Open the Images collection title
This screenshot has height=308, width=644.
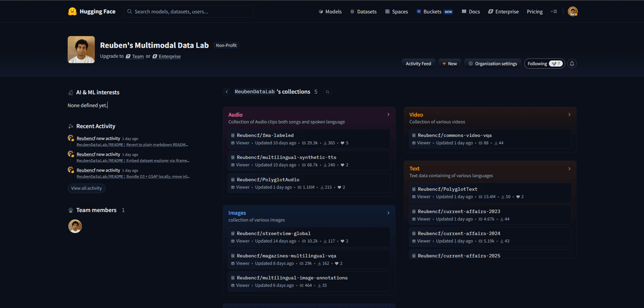pyautogui.click(x=237, y=212)
